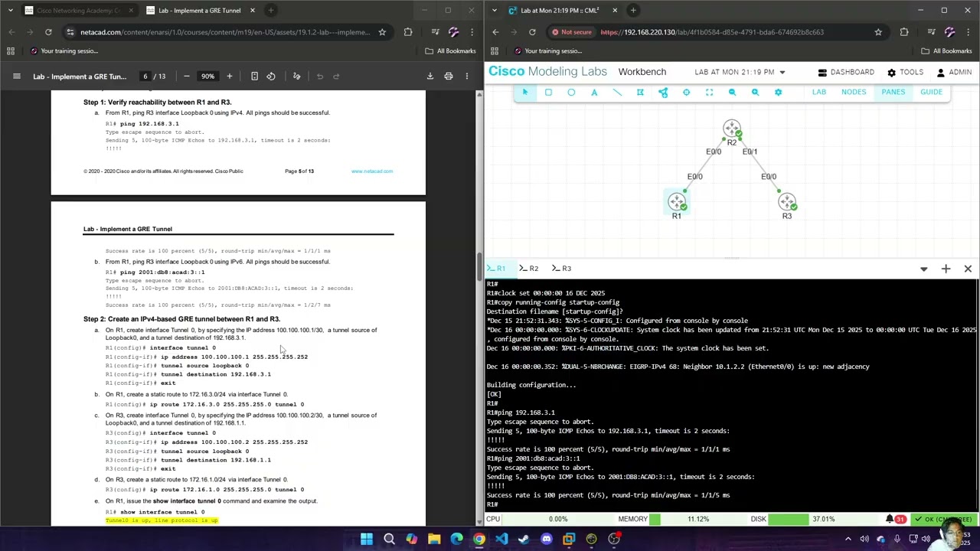This screenshot has width=980, height=551.
Task: Click the PDF fit to page icon
Action: 254,76
